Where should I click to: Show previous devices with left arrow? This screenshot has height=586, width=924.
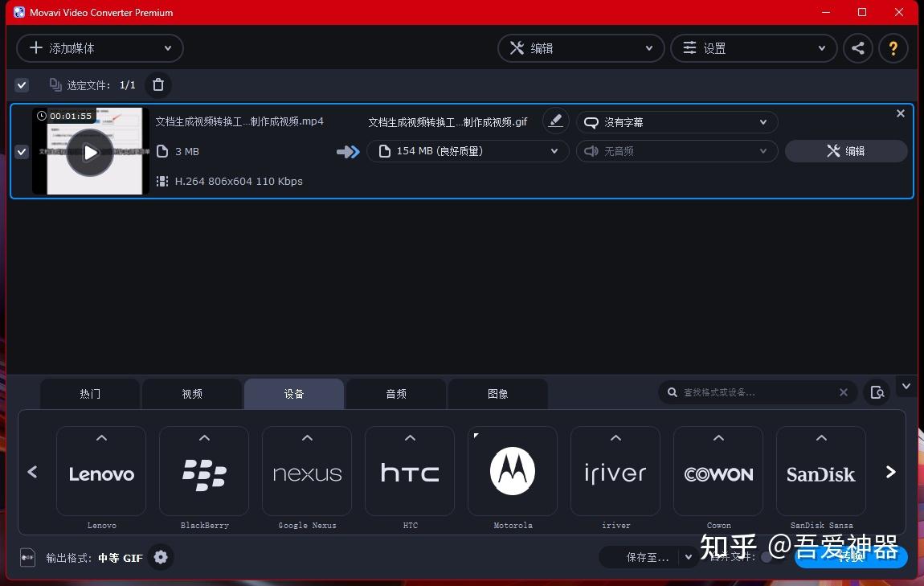click(x=32, y=472)
